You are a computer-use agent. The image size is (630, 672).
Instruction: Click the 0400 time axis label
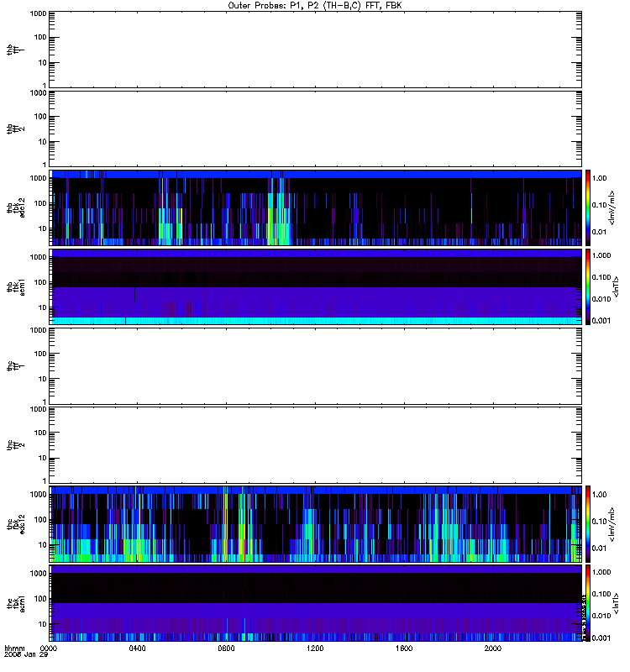point(137,648)
